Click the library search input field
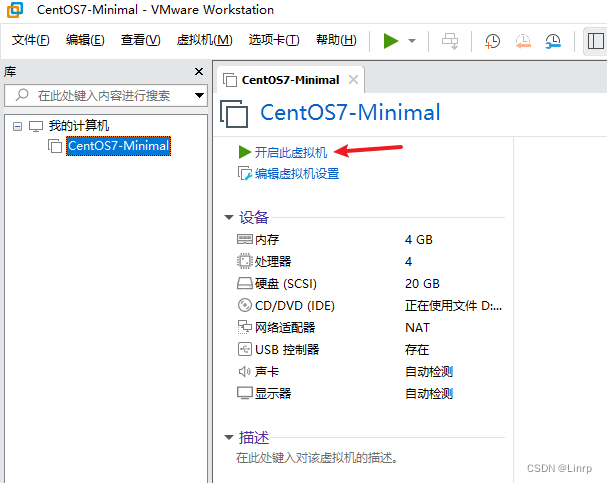 coord(106,95)
